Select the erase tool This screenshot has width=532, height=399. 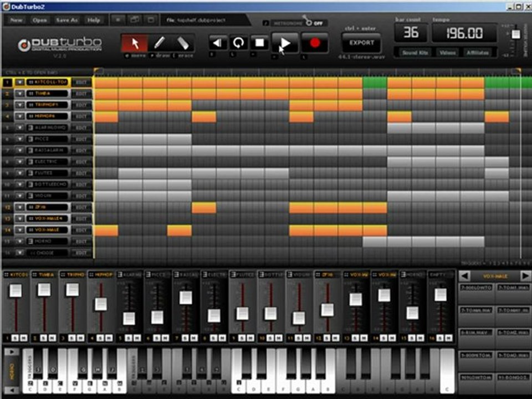click(183, 43)
